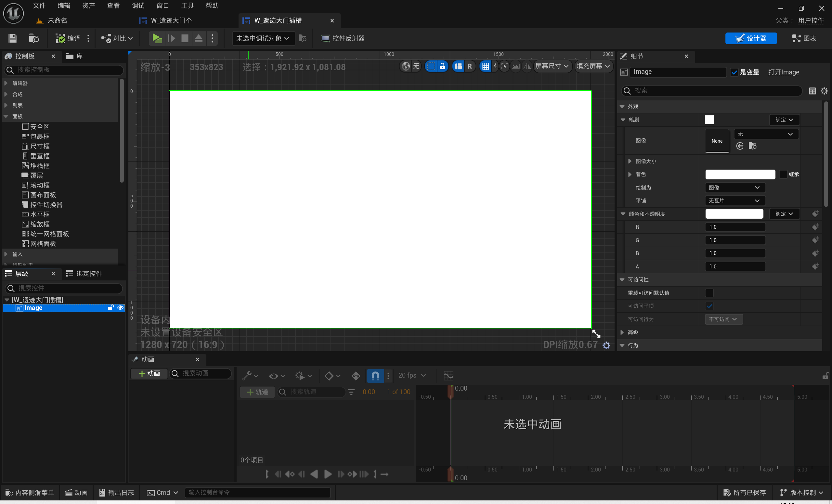The height and width of the screenshot is (504, 832).
Task: Toggle grid snapping in the viewport toolbar
Action: click(x=485, y=66)
